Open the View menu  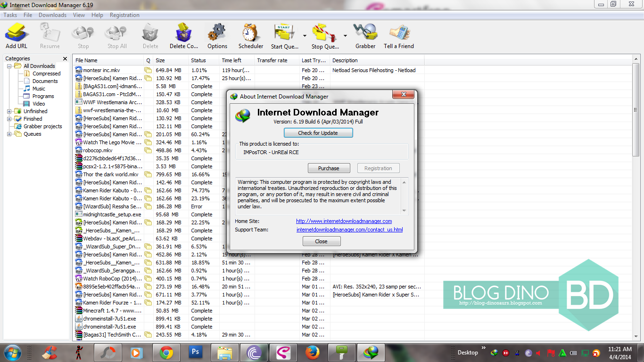pyautogui.click(x=79, y=15)
